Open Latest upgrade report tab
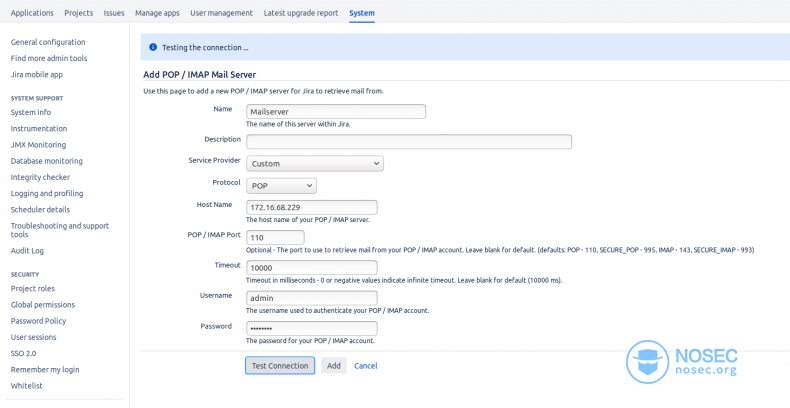The height and width of the screenshot is (408, 790). [x=301, y=13]
